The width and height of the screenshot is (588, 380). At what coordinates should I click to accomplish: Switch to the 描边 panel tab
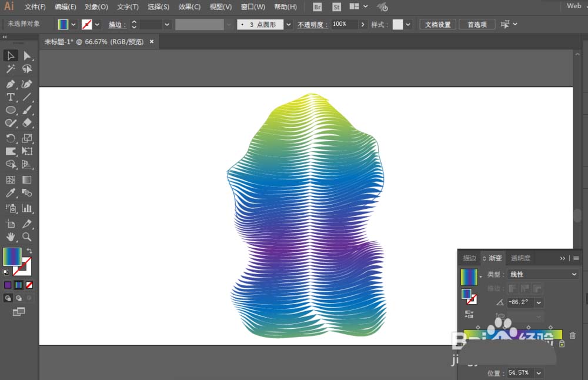(469, 258)
